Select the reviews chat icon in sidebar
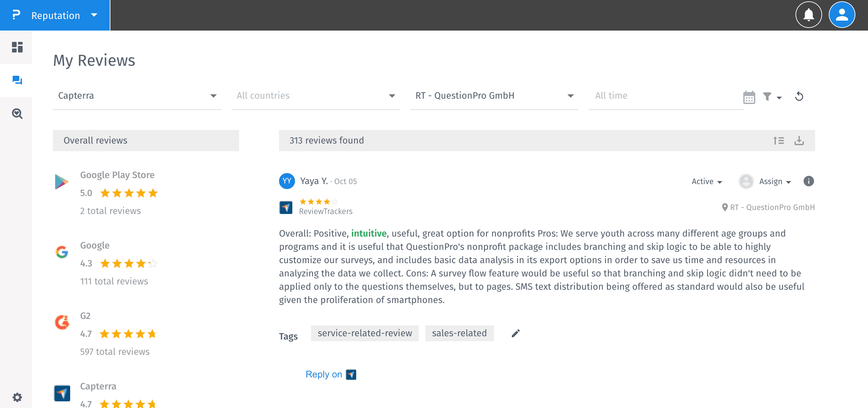Viewport: 868px width, 408px height. click(17, 80)
